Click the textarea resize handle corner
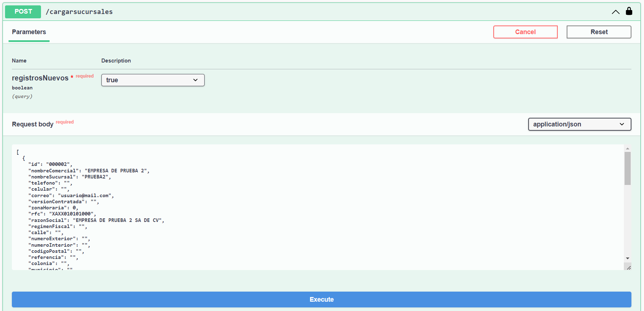 tap(629, 268)
